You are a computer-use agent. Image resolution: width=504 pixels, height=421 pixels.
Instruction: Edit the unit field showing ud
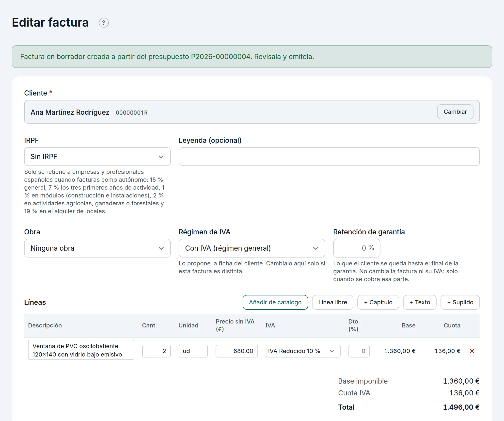pyautogui.click(x=193, y=351)
